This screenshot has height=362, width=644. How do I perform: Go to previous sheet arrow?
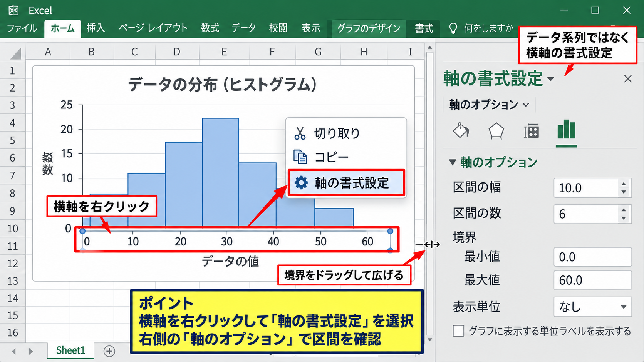14,351
